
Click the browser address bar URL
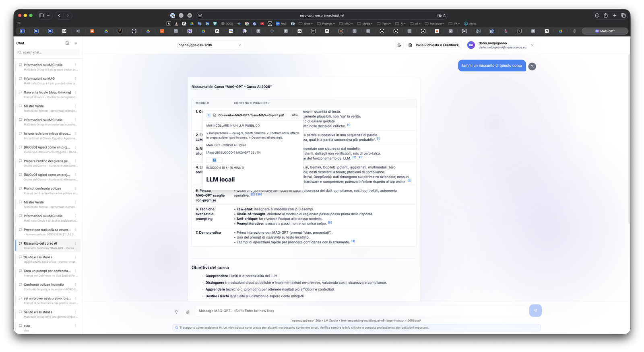point(322,15)
